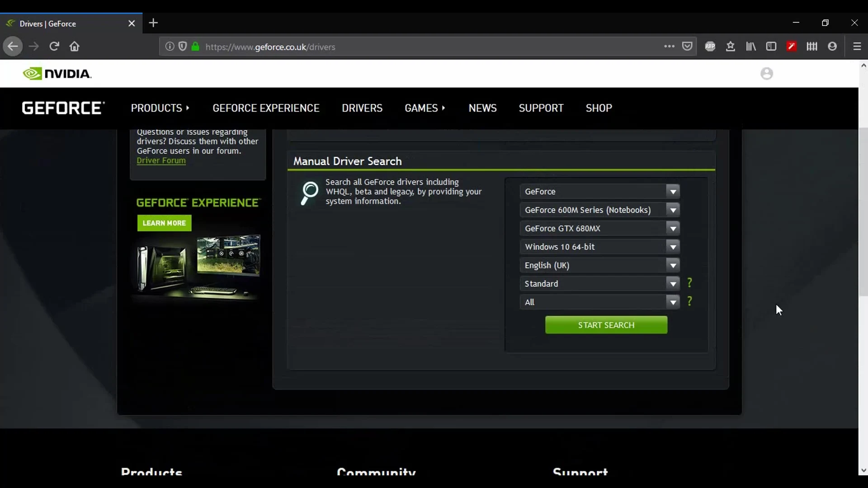
Task: Go back to previous page
Action: coord(13,47)
